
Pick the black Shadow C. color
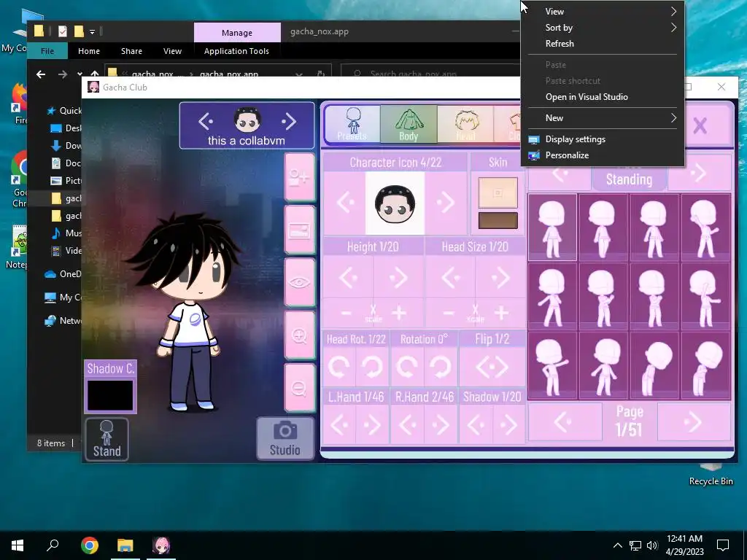pos(110,394)
